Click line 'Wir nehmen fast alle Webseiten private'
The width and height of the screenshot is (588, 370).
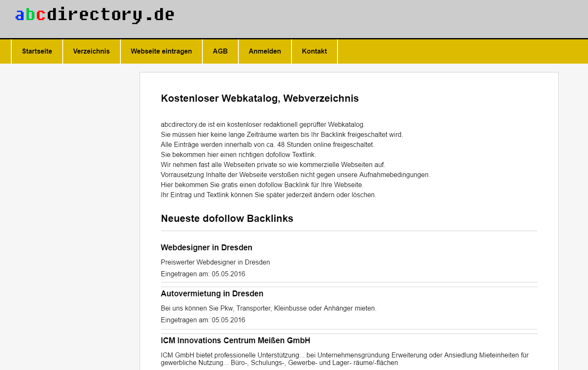pyautogui.click(x=273, y=164)
